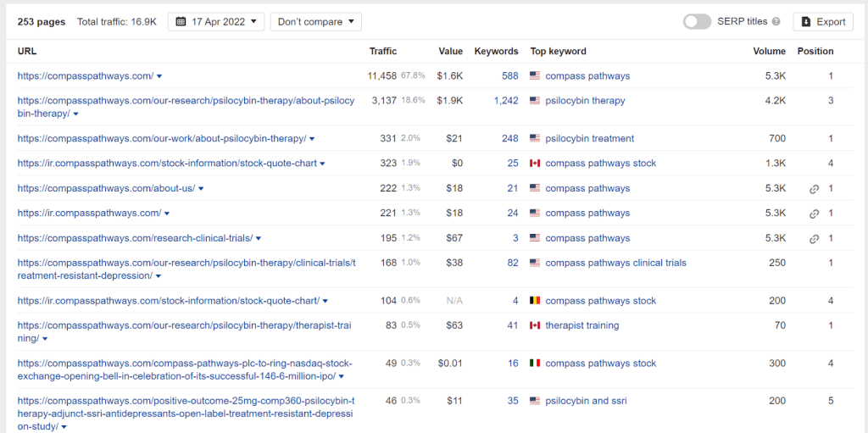The height and width of the screenshot is (433, 868).
Task: Click the 'psilocybin and ssri' top keyword
Action: pos(587,401)
